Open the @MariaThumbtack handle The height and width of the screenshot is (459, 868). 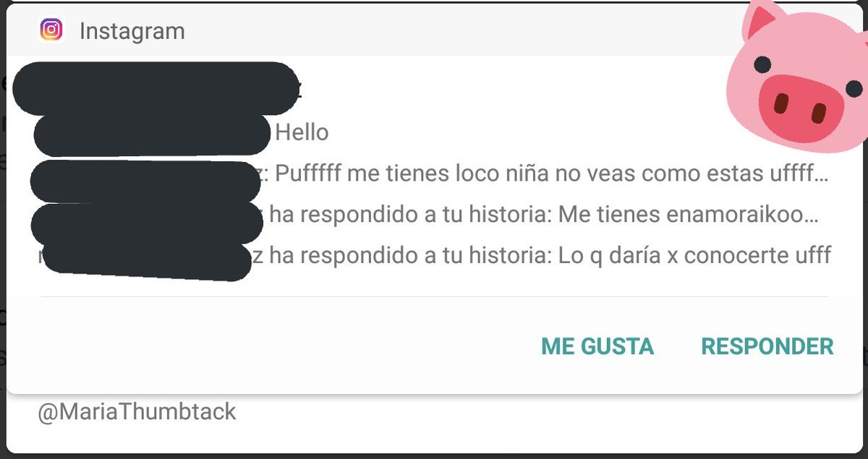pos(137,412)
